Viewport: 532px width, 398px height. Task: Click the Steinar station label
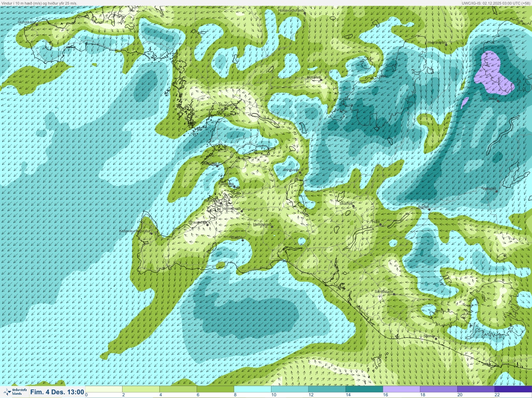click(x=429, y=336)
